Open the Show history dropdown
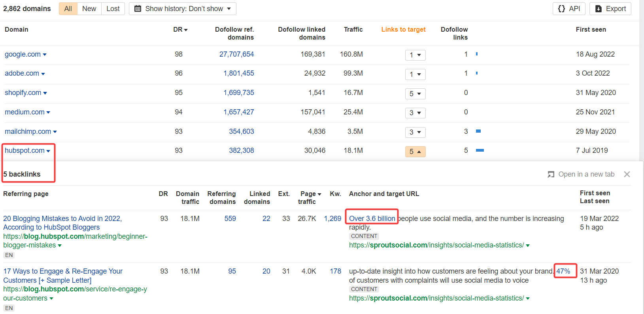The width and height of the screenshot is (644, 314). (x=182, y=9)
